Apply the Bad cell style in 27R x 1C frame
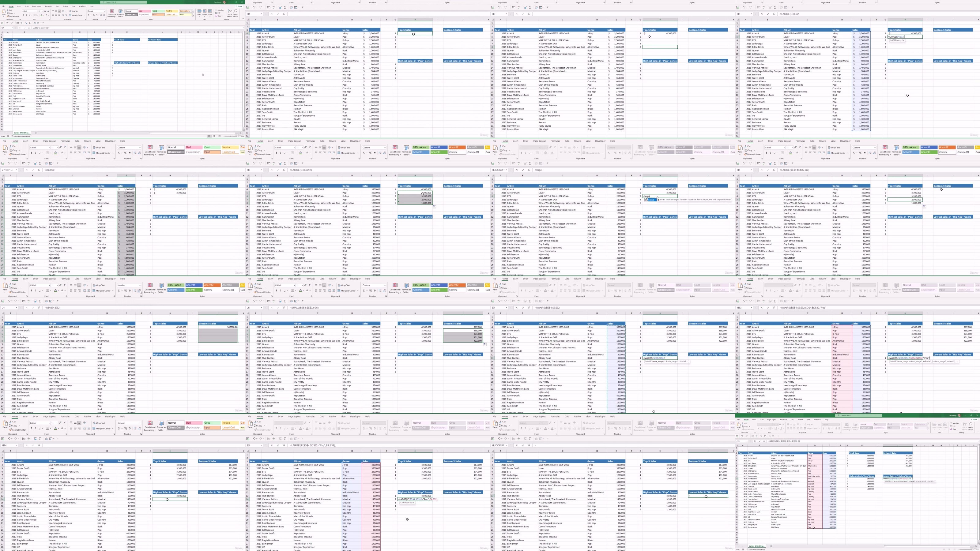 (194, 148)
